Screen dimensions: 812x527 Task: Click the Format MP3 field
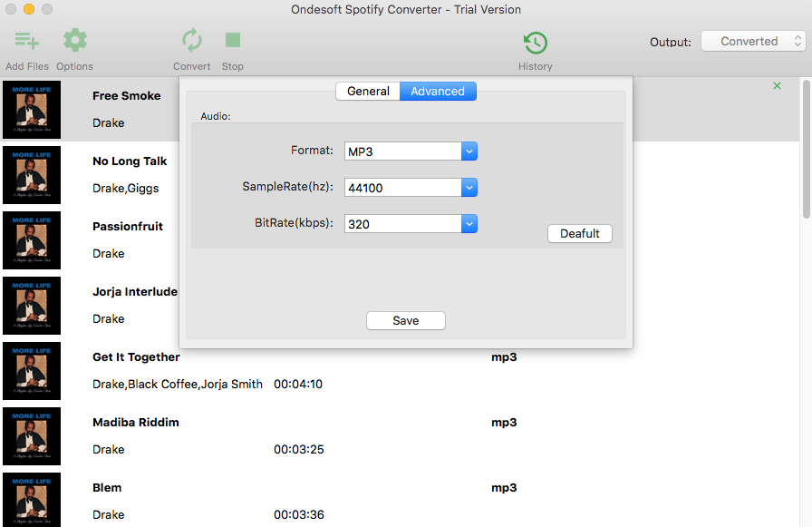(x=403, y=151)
